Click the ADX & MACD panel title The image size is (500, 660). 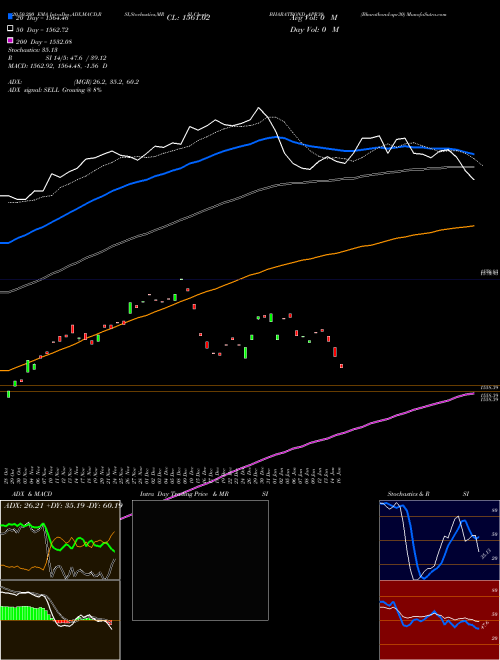click(32, 494)
